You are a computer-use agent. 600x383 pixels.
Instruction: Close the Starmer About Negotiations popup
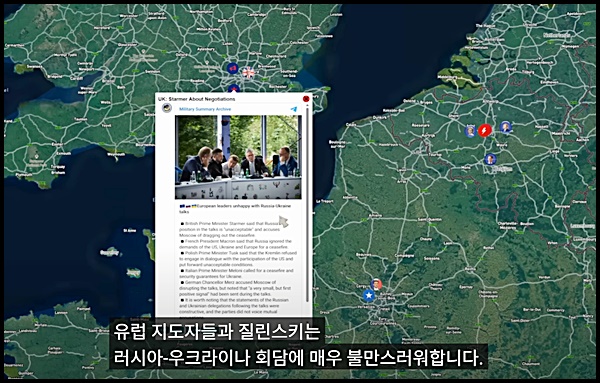pos(306,99)
